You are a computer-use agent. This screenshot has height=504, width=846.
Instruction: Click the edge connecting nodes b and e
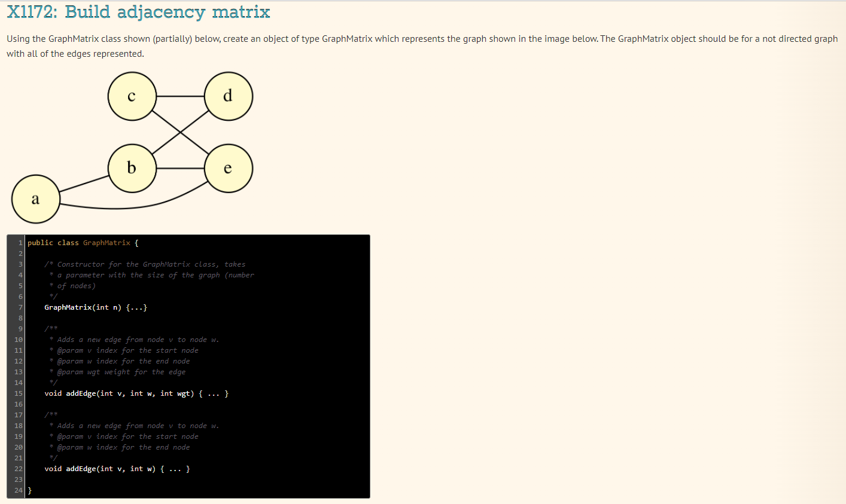coord(181,168)
